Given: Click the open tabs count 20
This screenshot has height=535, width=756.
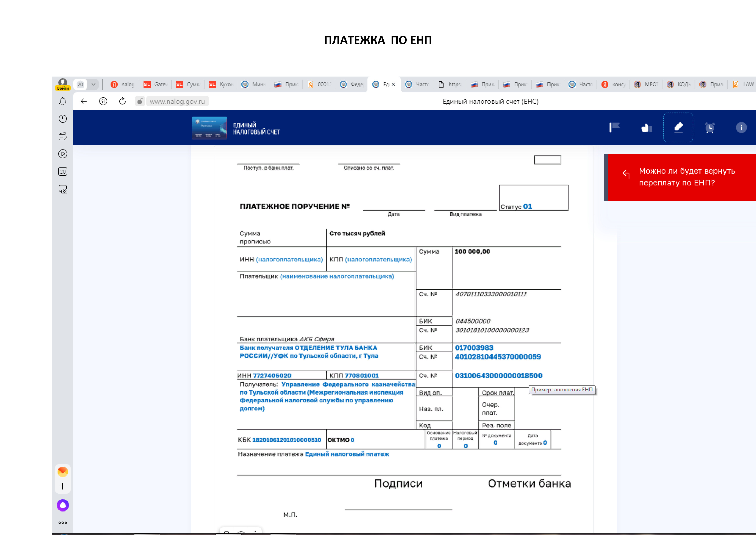Looking at the screenshot, I should (80, 84).
